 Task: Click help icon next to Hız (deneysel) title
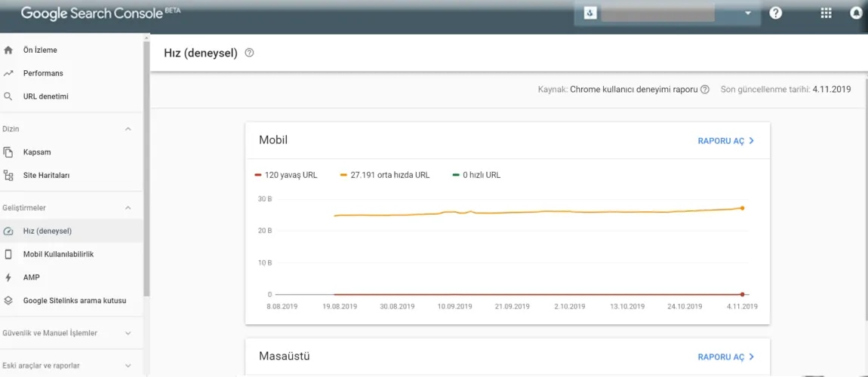(249, 53)
